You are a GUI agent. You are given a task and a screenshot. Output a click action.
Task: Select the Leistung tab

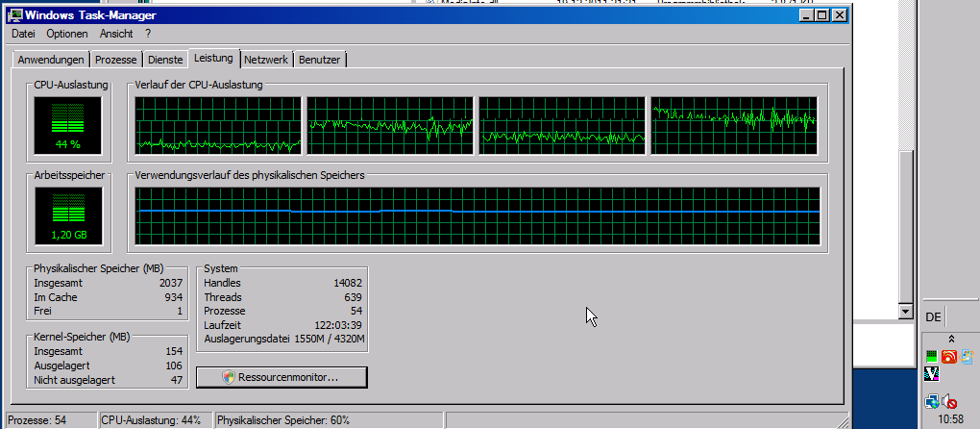213,58
